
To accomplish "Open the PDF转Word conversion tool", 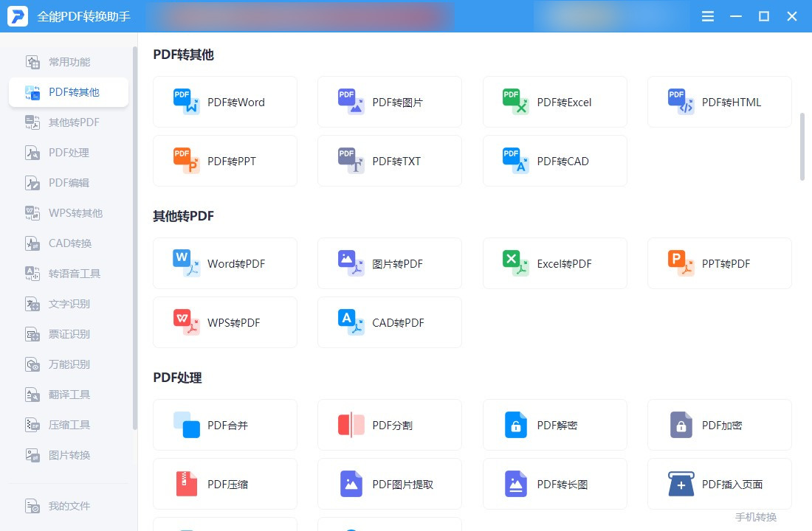I will pos(224,102).
